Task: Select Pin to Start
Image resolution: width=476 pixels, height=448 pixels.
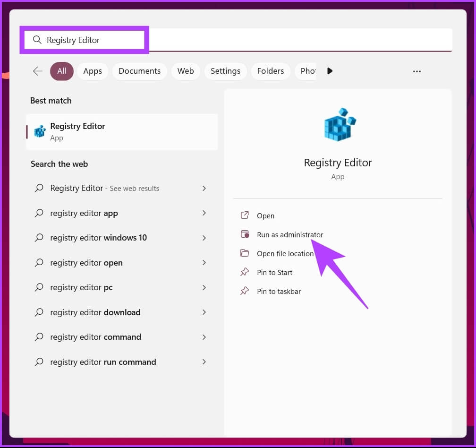Action: [274, 272]
